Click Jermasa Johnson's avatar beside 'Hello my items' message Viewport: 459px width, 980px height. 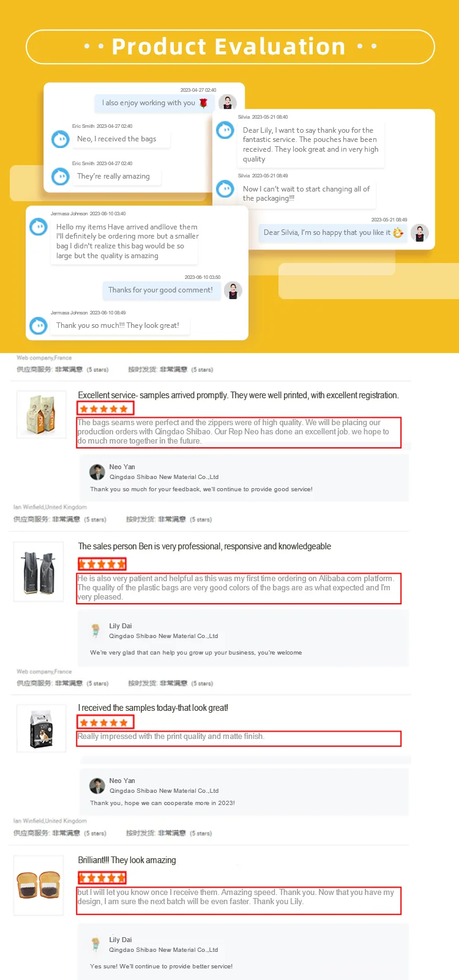(39, 227)
